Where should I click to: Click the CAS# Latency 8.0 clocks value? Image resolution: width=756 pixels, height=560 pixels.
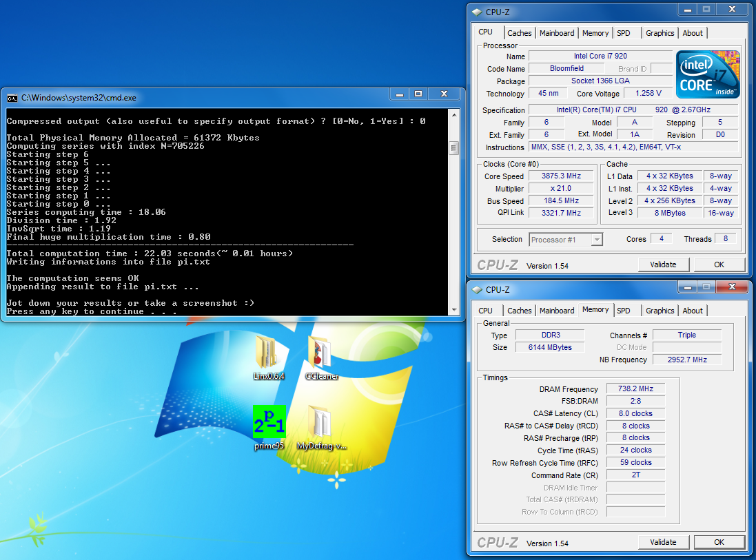(x=635, y=413)
